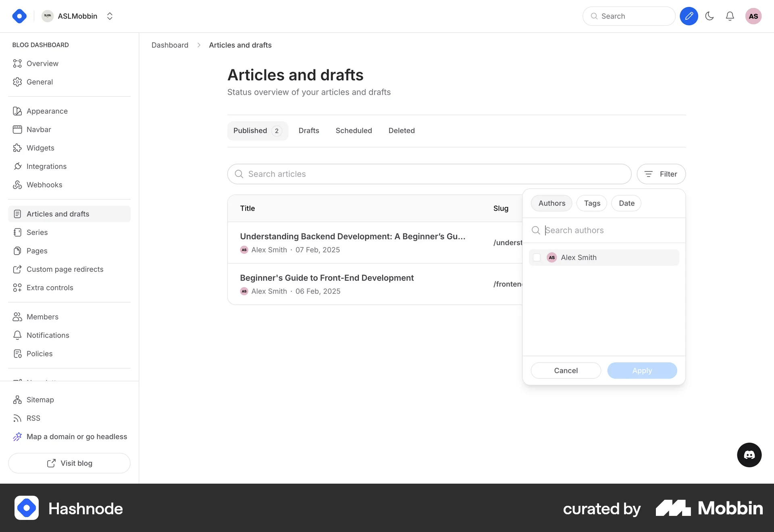The width and height of the screenshot is (774, 532).
Task: Open the ASLMobbin blog switcher chevron
Action: pyautogui.click(x=110, y=16)
